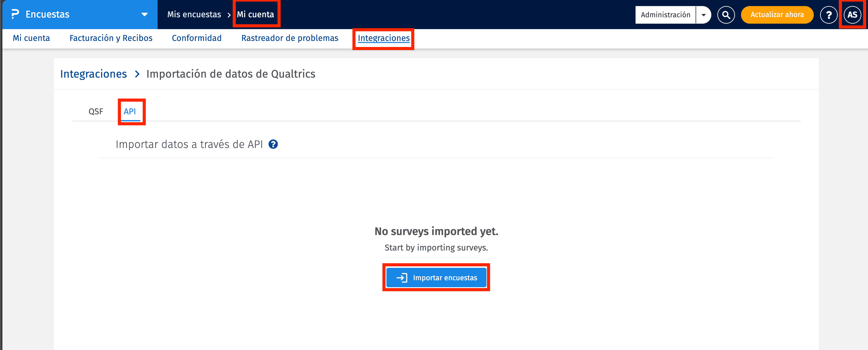
Task: Click the import arrow icon inside Importar encuestas
Action: [x=402, y=278]
